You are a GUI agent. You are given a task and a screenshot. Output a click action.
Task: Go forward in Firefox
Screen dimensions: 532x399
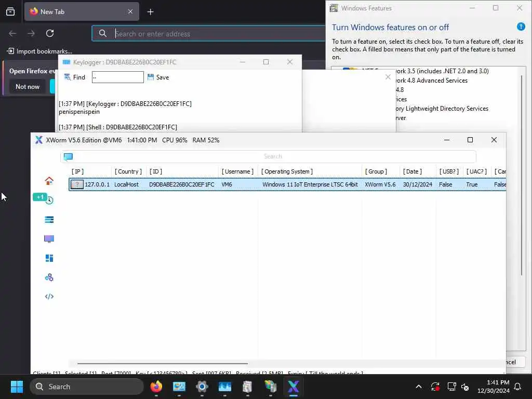pos(31,33)
